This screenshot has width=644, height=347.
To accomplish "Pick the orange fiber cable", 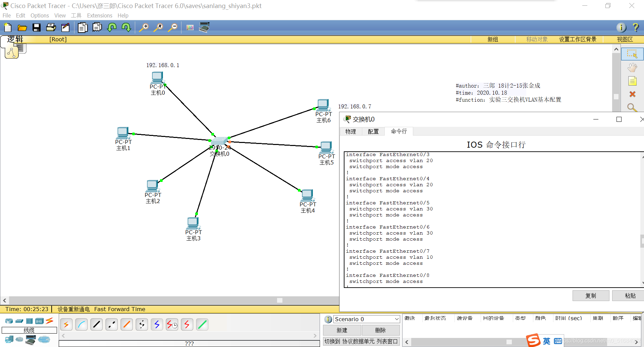I will 127,325.
